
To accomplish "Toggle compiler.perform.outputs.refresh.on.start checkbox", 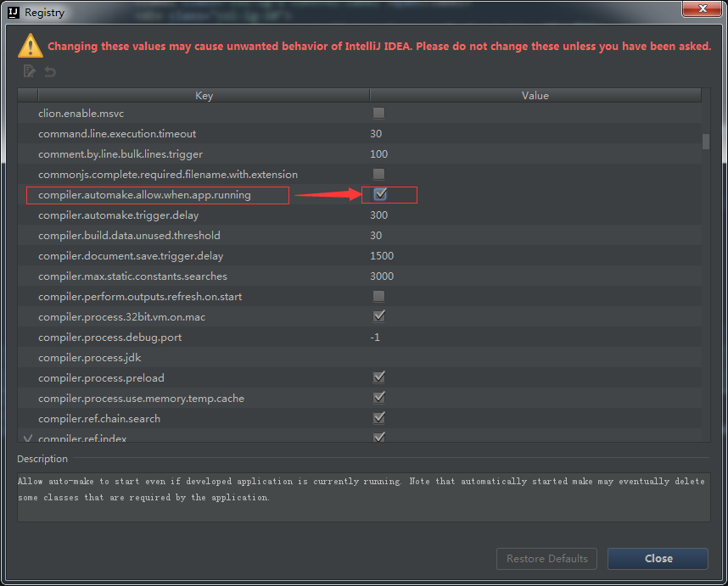I will tap(379, 296).
